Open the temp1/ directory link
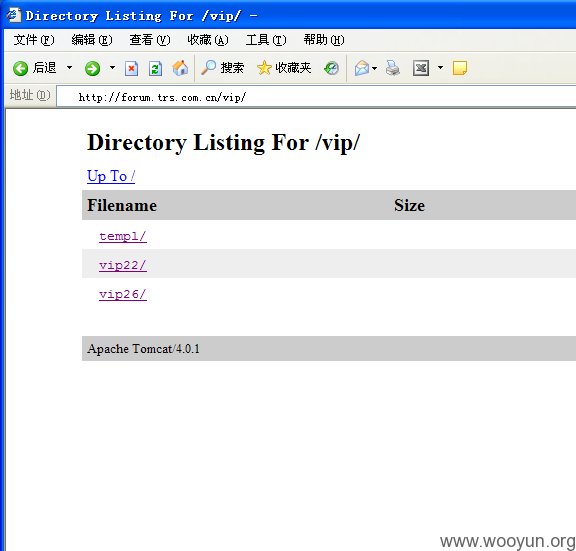 click(x=123, y=236)
